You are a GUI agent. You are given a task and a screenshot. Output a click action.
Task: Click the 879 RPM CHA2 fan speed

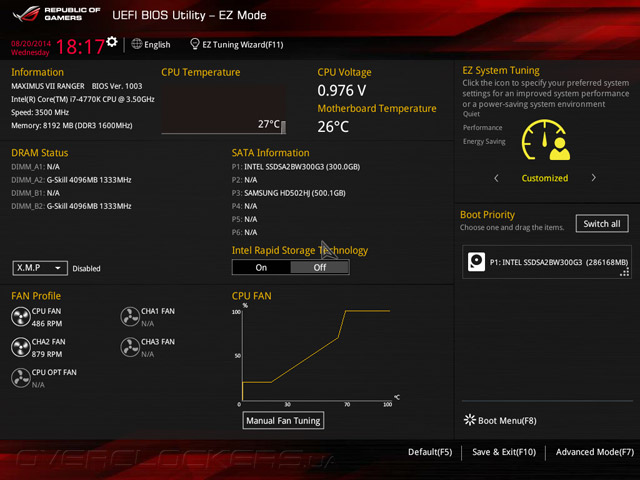pyautogui.click(x=47, y=354)
